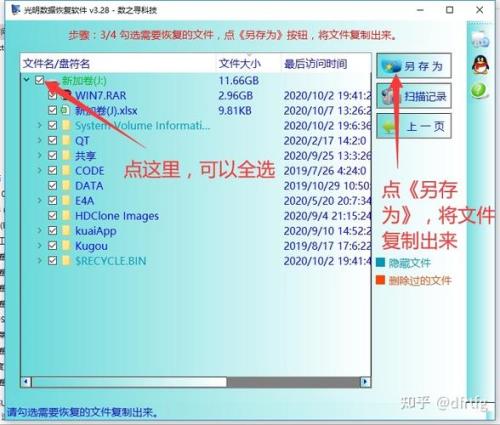Expand the $RECYCLE.BIN folder
Screen dimensions: 500x425
pyautogui.click(x=39, y=261)
